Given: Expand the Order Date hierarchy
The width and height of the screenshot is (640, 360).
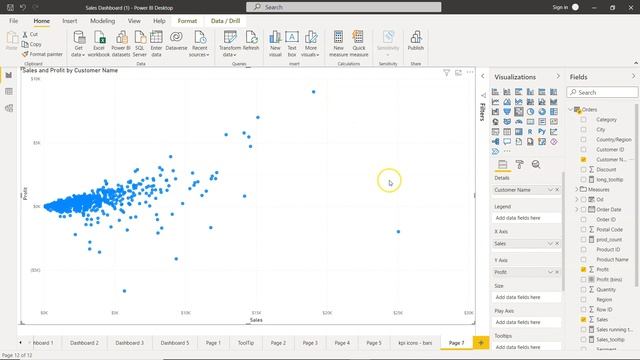Looking at the screenshot, I should [577, 209].
